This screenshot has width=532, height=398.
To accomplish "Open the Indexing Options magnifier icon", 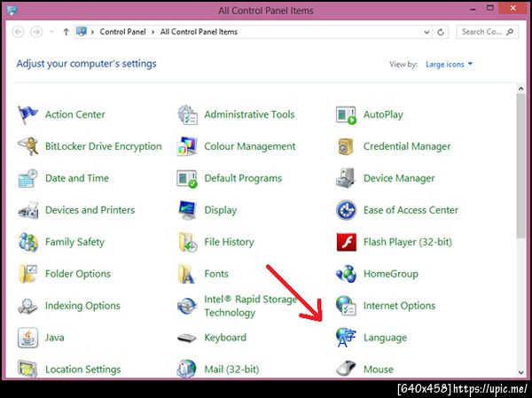I will tap(27, 306).
